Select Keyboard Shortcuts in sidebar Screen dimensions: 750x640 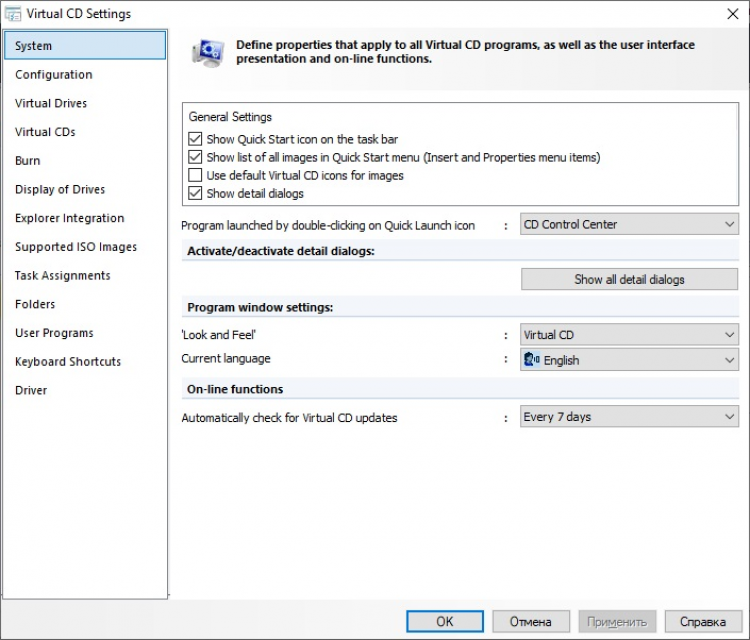(68, 362)
